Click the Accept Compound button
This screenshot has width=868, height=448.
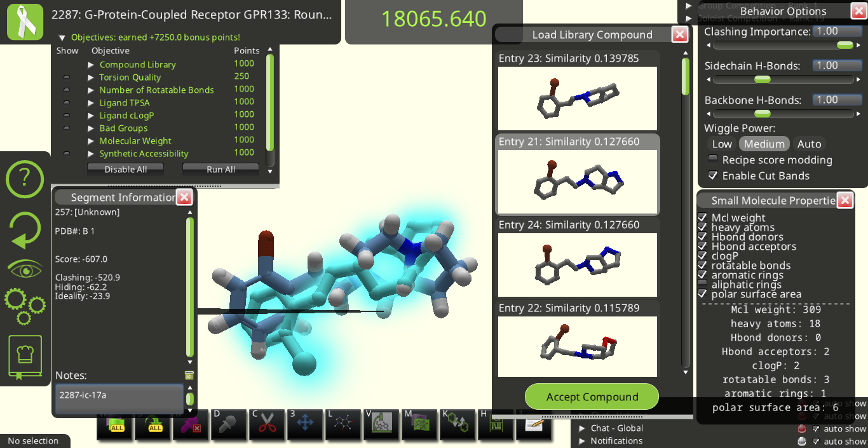click(x=592, y=397)
